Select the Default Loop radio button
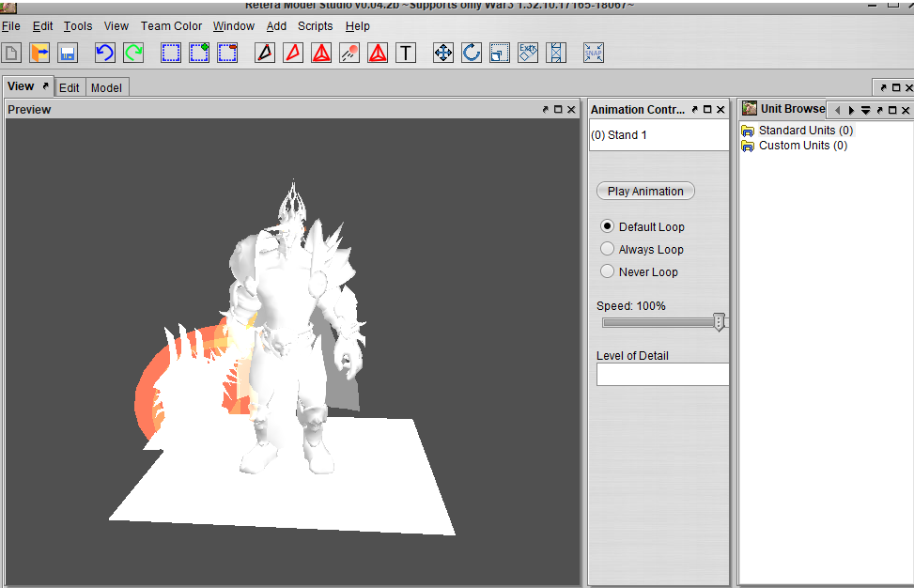This screenshot has width=914, height=588. (607, 226)
